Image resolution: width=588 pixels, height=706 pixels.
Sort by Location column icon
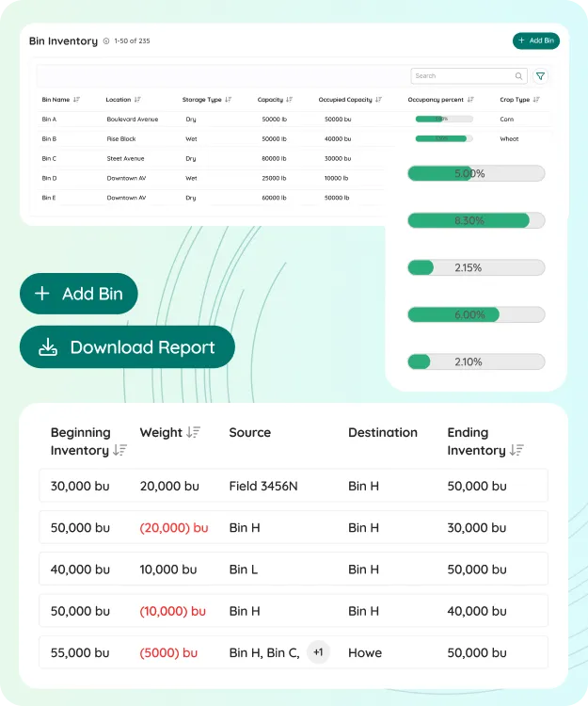point(137,100)
